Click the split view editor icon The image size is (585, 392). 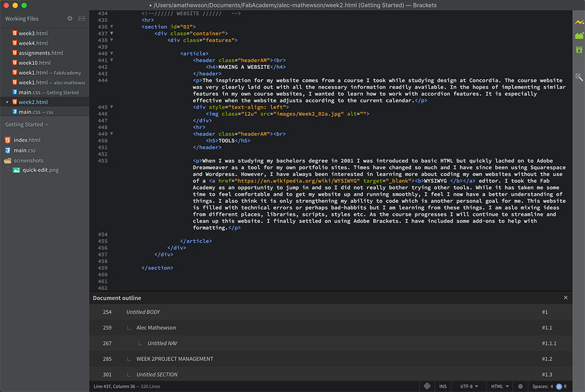(81, 19)
